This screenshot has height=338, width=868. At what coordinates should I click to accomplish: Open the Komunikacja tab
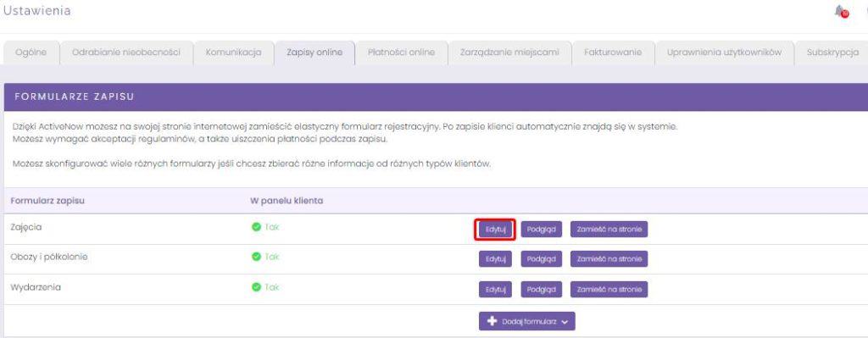234,53
